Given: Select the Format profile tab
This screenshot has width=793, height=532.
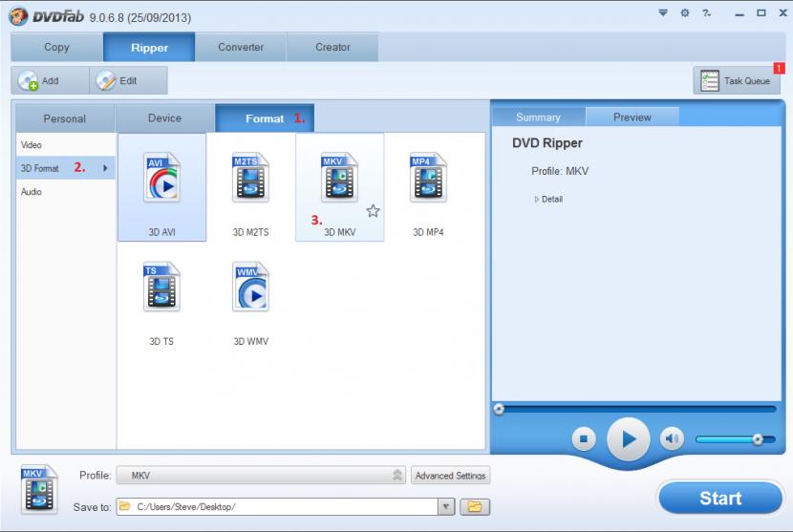Looking at the screenshot, I should click(265, 118).
